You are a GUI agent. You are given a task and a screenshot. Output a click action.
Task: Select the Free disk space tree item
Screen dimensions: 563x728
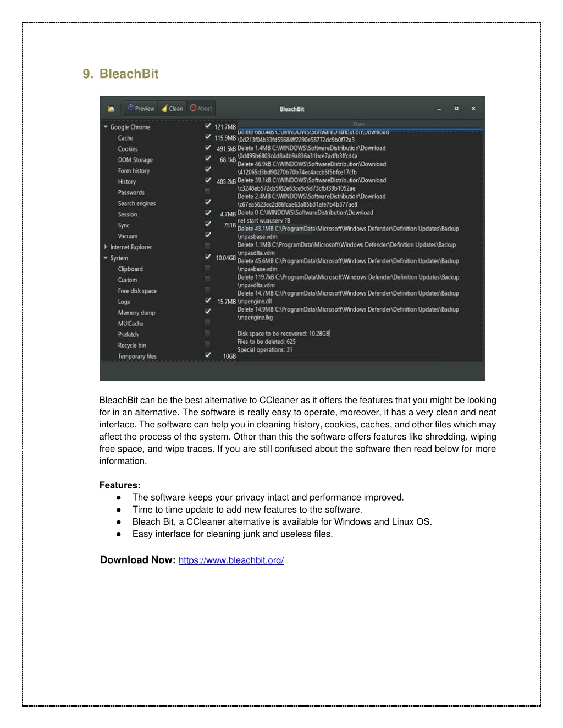click(x=137, y=291)
